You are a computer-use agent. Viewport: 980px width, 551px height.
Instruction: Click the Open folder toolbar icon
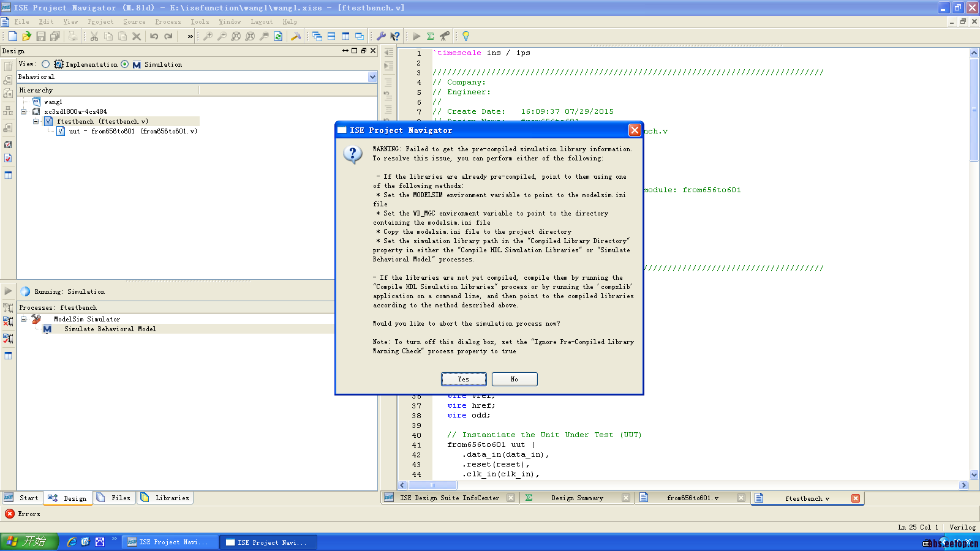click(26, 37)
